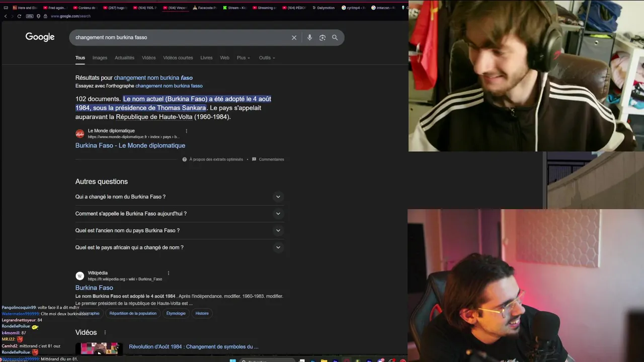Expand 'Qui a changé le nom du Burkina Faso ?'
644x362 pixels.
[x=180, y=197]
